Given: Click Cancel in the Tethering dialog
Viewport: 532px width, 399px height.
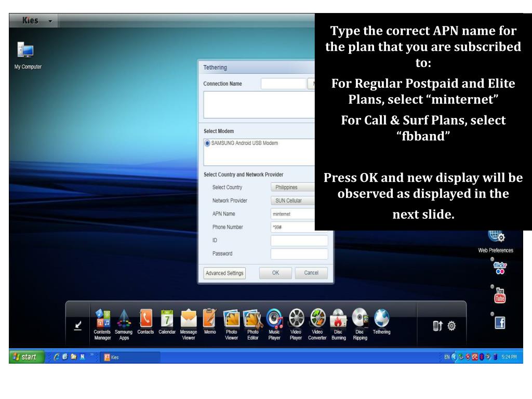Looking at the screenshot, I should 311,273.
